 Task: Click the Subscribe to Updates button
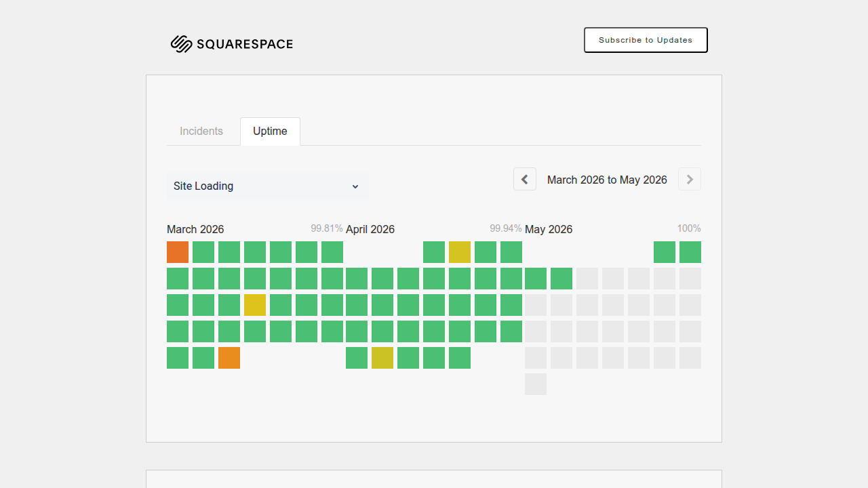[x=646, y=40]
